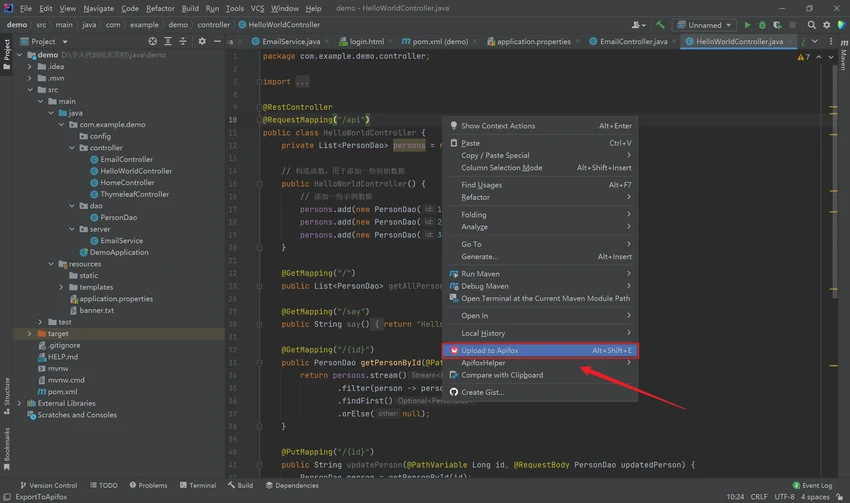Open editor tabs more options menu
The image size is (850, 503).
[x=830, y=41]
